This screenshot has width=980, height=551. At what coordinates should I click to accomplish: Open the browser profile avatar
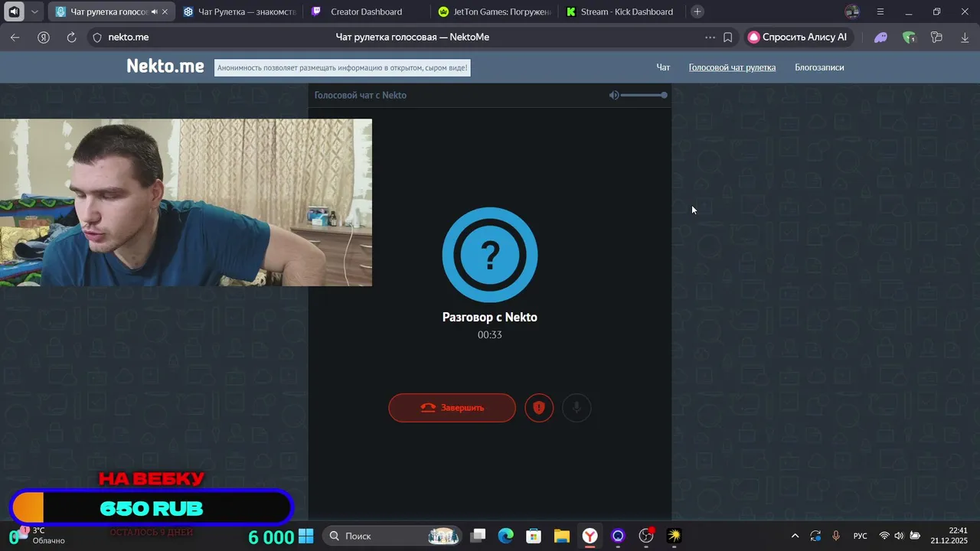852,11
